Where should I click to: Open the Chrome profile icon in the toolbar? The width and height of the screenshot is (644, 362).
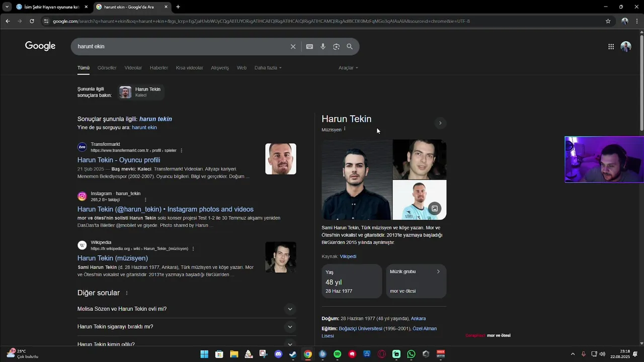pos(624,21)
